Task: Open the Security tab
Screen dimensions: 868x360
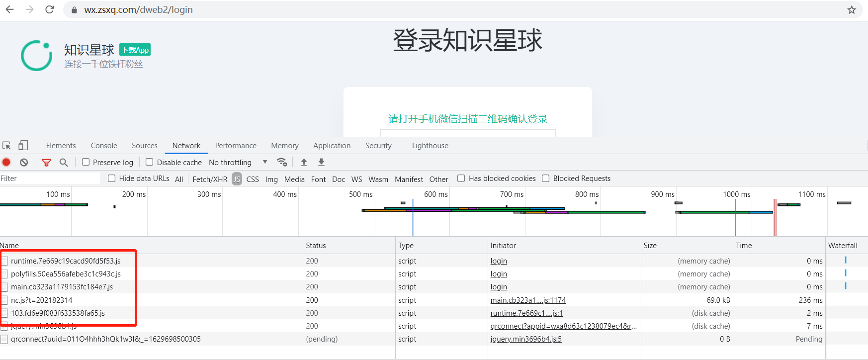Action: 378,146
